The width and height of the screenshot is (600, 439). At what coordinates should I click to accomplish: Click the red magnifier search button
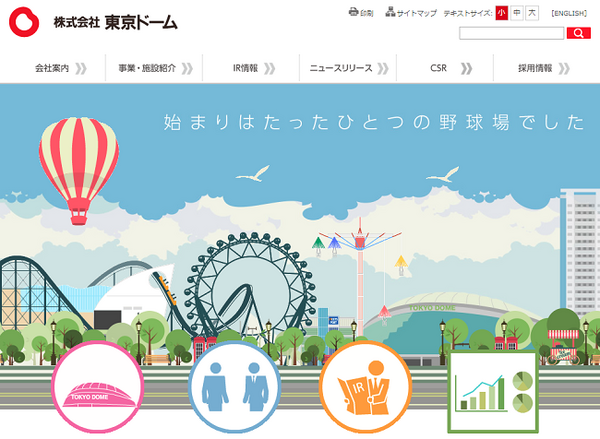[x=579, y=33]
